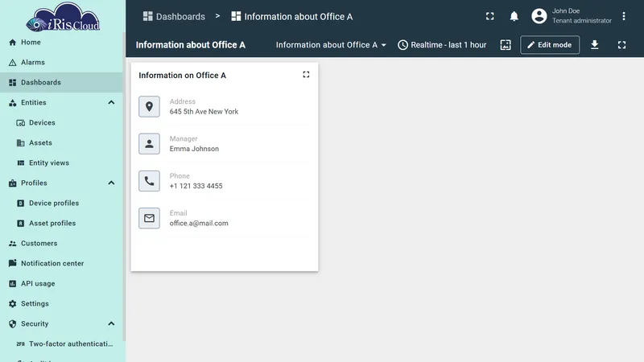Open the Realtime - last 1 hour time window
The width and height of the screenshot is (644, 362).
(x=442, y=45)
